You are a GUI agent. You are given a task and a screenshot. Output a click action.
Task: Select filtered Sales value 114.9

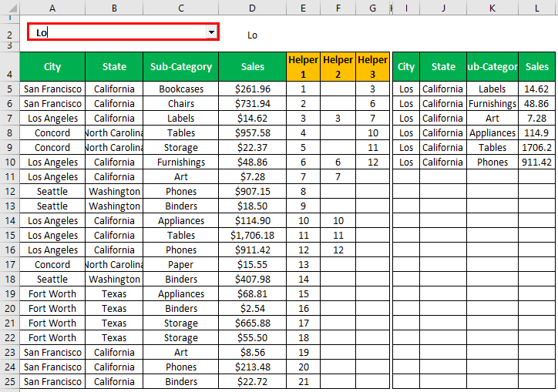pyautogui.click(x=536, y=132)
